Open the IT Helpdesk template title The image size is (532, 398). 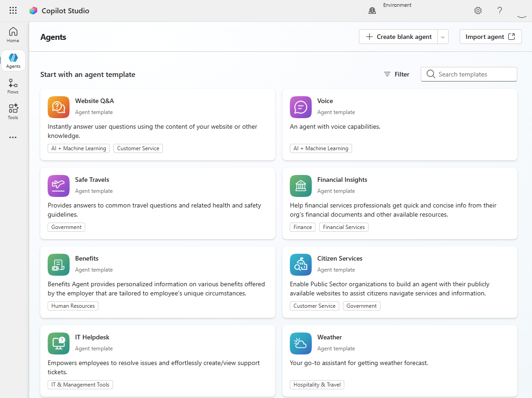tap(92, 337)
